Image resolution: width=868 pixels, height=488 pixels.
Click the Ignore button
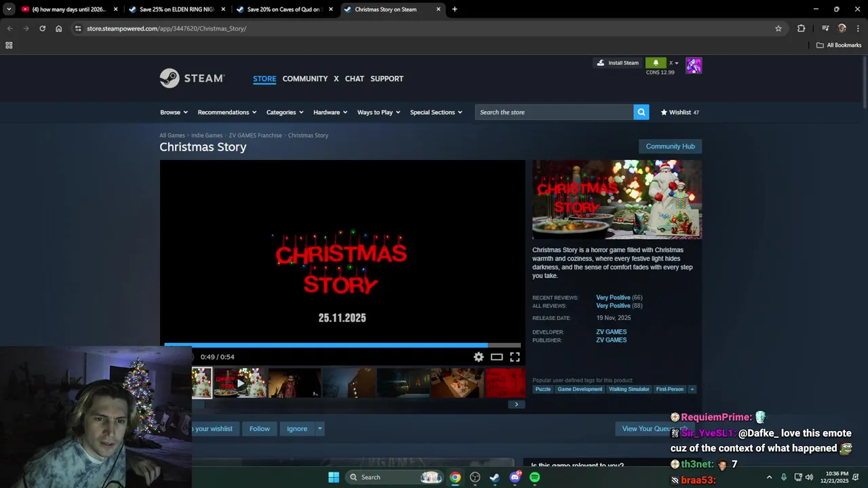tap(297, 428)
